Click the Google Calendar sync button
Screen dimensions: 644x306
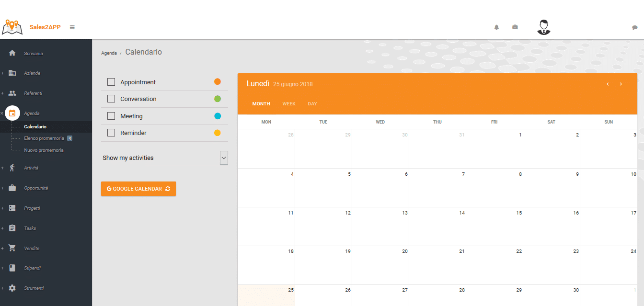tap(138, 189)
